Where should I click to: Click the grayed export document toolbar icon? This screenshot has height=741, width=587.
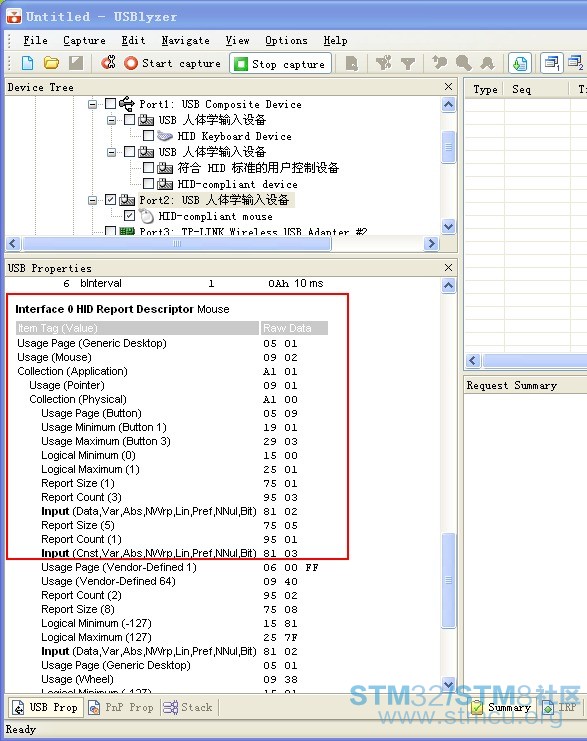[352, 63]
